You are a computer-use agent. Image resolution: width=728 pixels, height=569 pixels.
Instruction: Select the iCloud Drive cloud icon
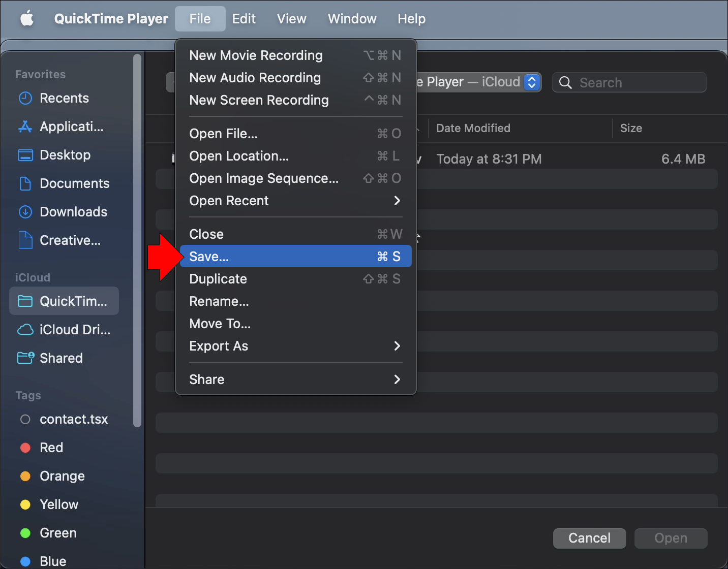point(25,330)
